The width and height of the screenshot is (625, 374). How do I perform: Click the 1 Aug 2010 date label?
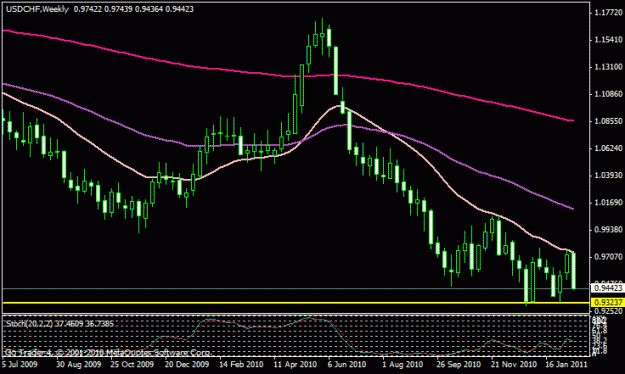pyautogui.click(x=403, y=364)
